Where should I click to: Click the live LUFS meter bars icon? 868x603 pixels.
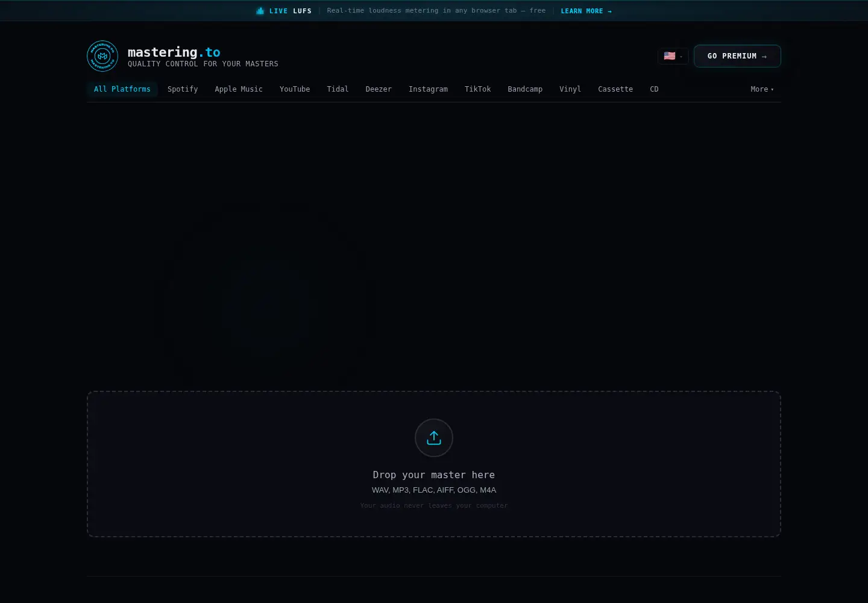point(260,11)
